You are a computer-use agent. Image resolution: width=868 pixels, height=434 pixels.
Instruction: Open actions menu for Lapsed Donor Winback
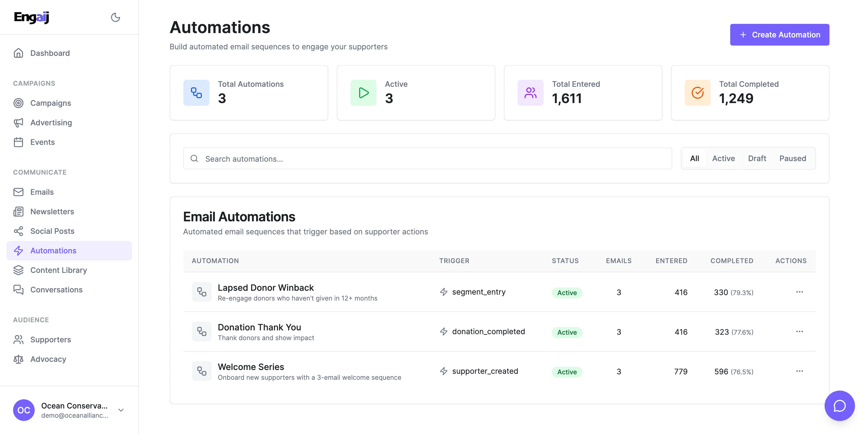click(799, 292)
